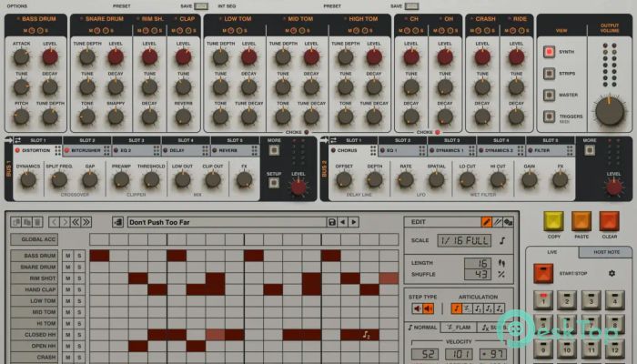Viewport: 637px width, 364px height.
Task: Open Reverb slot effect selector dots
Action: pyautogui.click(x=255, y=150)
